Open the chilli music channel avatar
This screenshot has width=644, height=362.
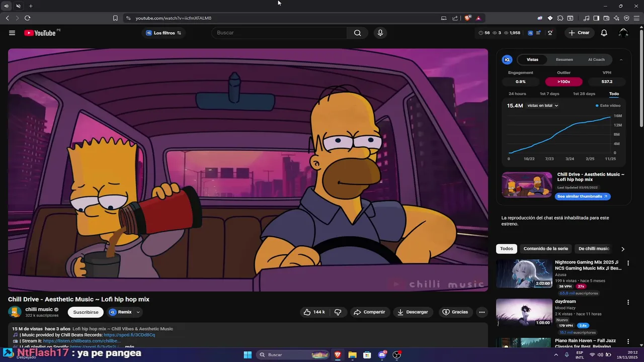point(16,312)
